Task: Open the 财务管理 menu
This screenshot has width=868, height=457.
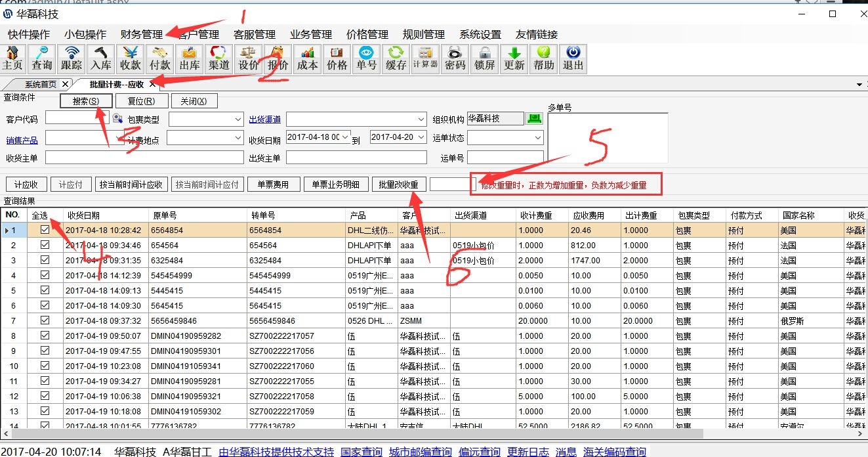Action: click(x=141, y=34)
